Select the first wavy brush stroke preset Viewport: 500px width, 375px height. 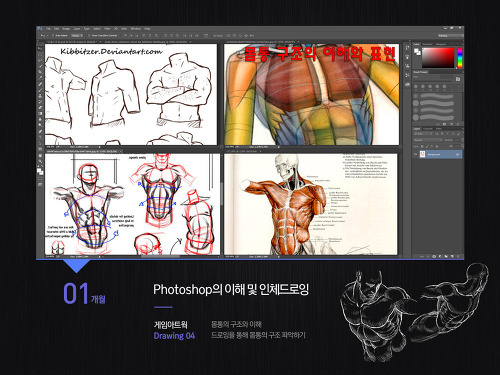coord(437,97)
